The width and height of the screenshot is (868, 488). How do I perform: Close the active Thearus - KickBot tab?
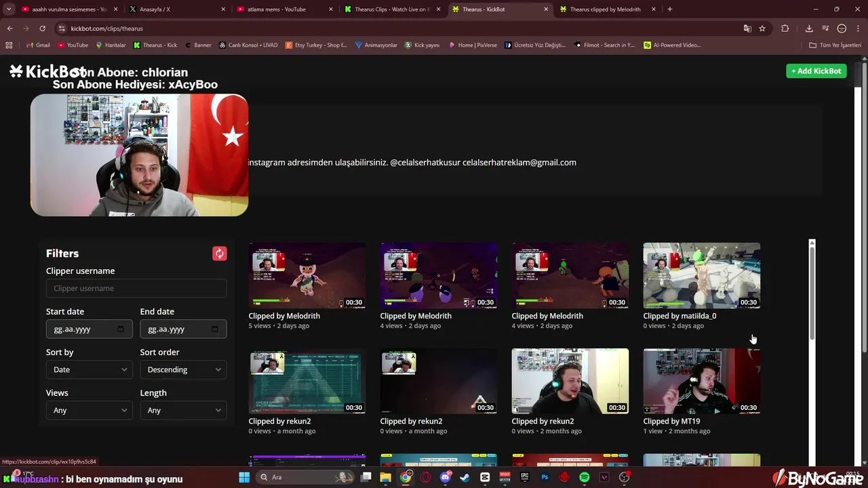click(x=546, y=9)
